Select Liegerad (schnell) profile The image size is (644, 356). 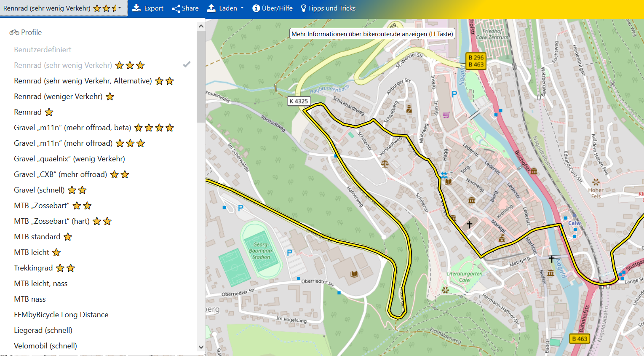click(x=43, y=330)
